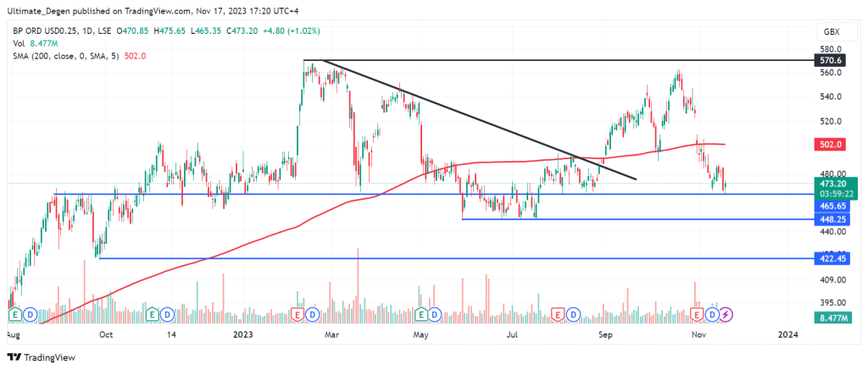Click the green earnings E marker above May
868x370 pixels.
[x=422, y=315]
